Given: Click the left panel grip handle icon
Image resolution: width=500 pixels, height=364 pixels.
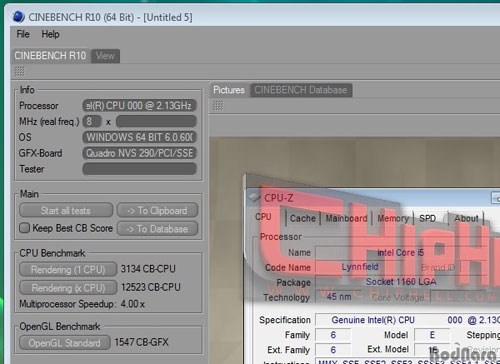Looking at the screenshot, I should pos(19,71).
